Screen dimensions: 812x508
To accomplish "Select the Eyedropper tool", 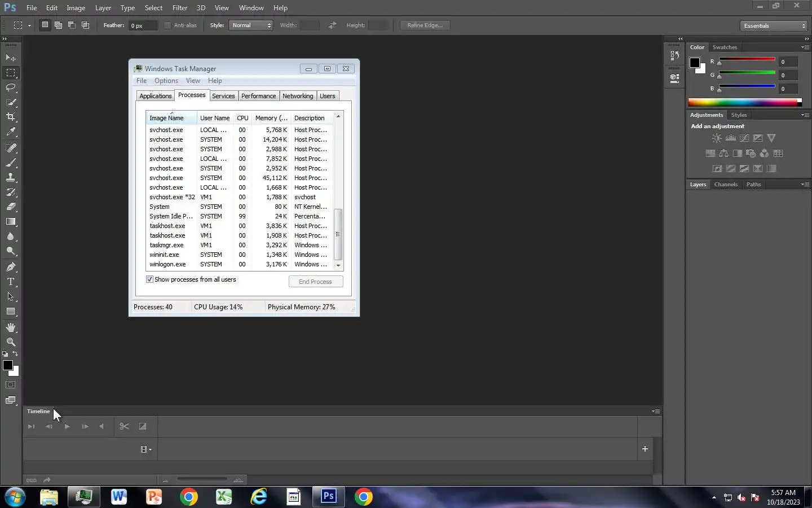I will pos(11,132).
